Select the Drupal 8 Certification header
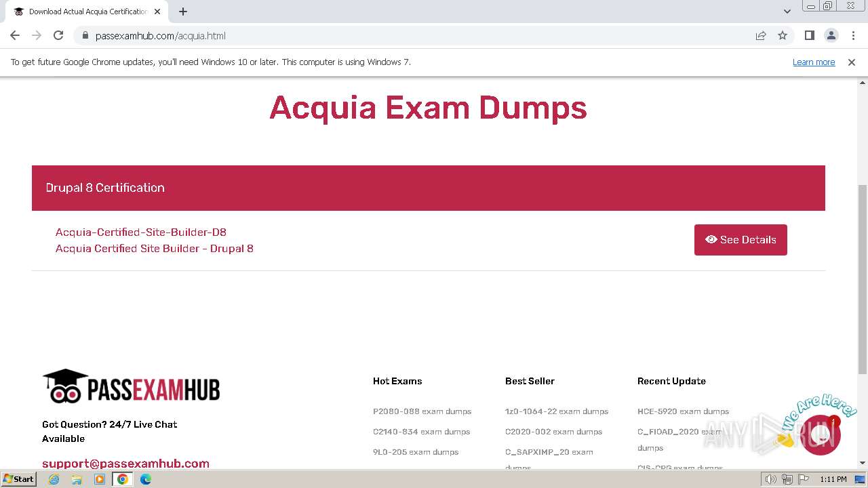 coord(429,188)
